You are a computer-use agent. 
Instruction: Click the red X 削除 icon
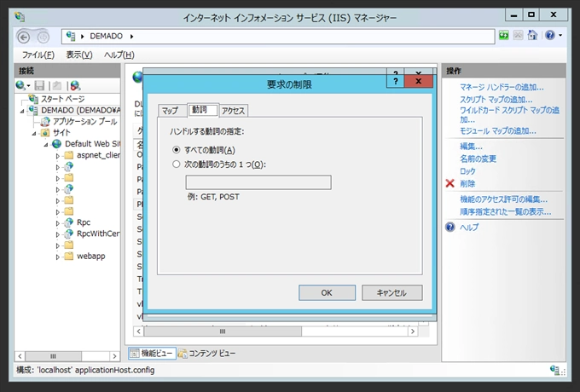[x=450, y=183]
